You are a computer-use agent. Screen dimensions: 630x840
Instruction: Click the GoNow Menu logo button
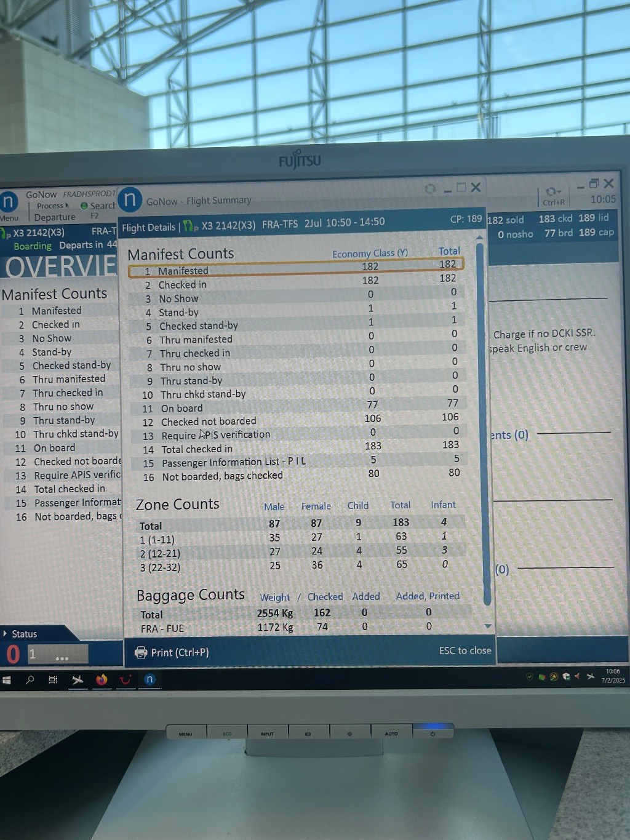click(x=9, y=202)
